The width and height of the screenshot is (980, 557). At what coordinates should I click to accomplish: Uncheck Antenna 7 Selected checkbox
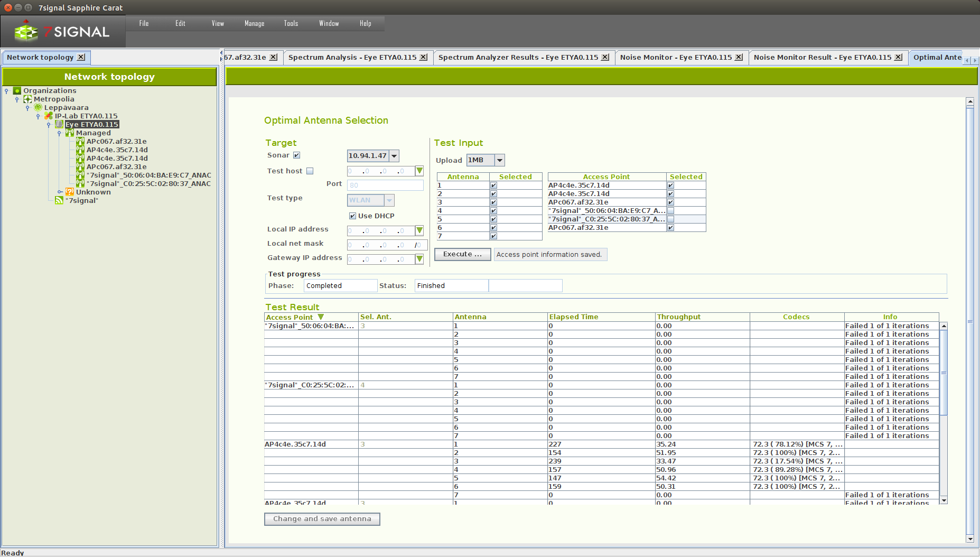493,236
